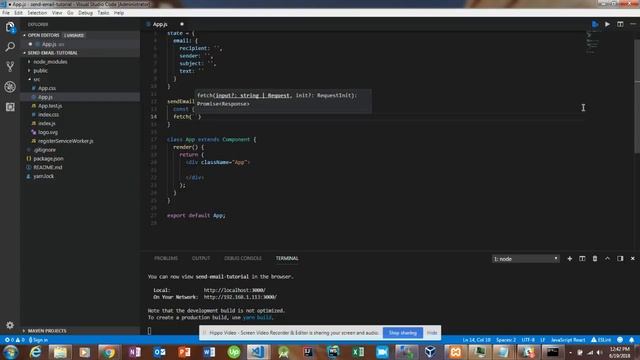Open the Debug menu
The height and width of the screenshot is (360, 640).
[x=85, y=13]
